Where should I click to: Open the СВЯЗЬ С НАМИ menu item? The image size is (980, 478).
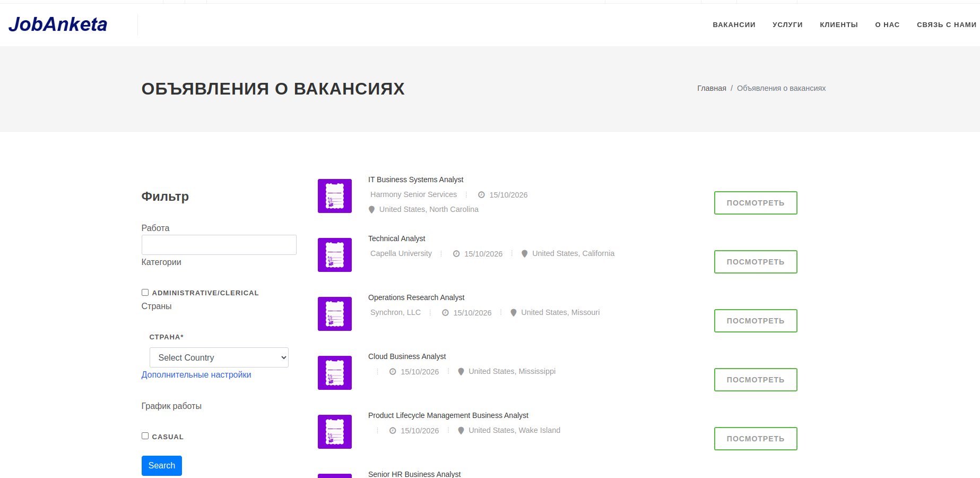click(x=947, y=25)
